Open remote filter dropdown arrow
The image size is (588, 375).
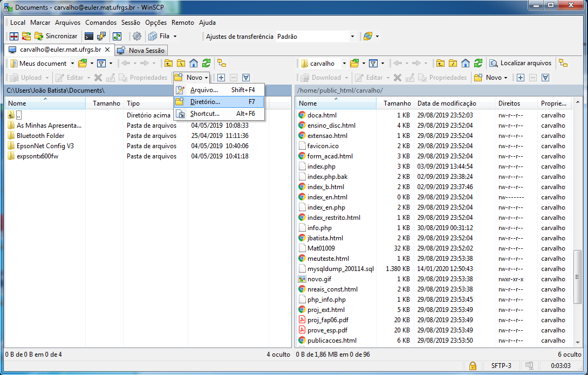click(x=382, y=64)
